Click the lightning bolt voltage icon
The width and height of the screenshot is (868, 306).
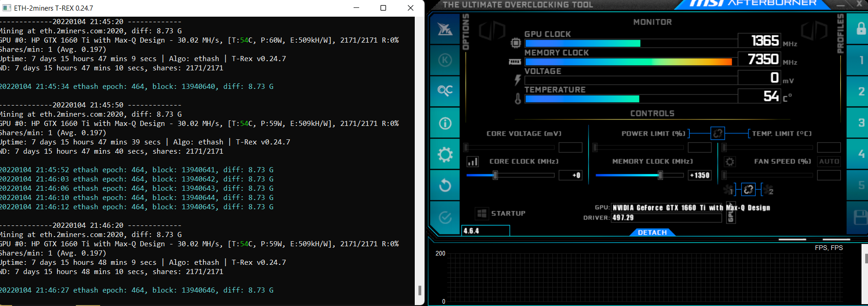point(517,80)
